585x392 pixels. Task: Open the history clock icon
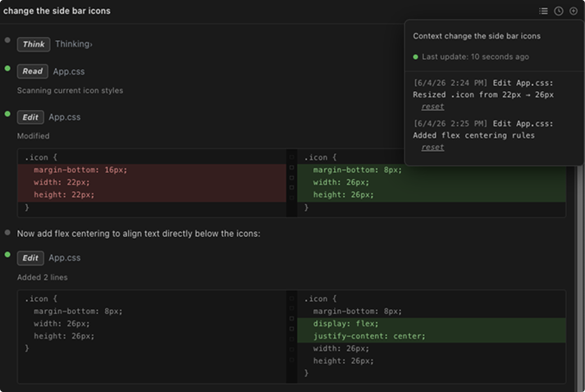[559, 11]
